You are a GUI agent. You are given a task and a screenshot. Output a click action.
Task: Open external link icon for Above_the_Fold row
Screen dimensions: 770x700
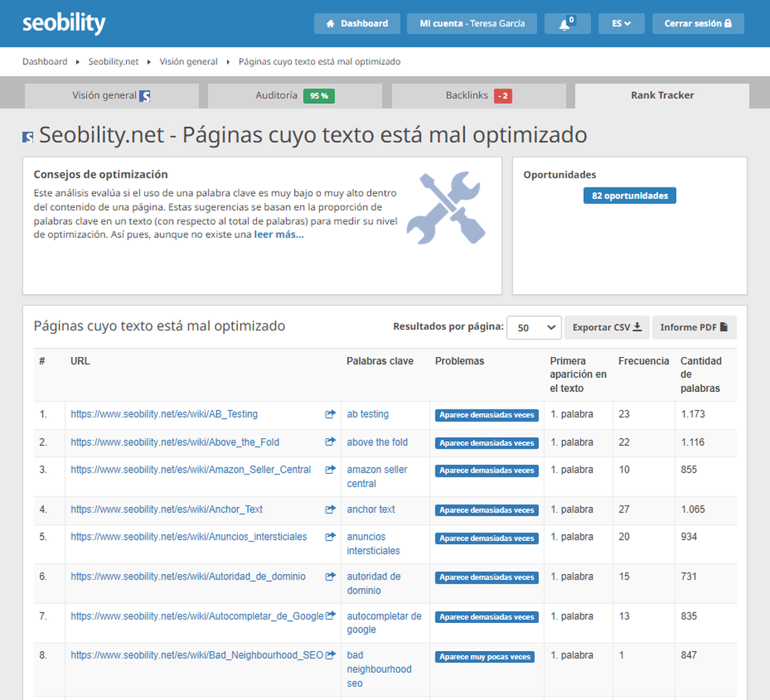[x=330, y=442]
